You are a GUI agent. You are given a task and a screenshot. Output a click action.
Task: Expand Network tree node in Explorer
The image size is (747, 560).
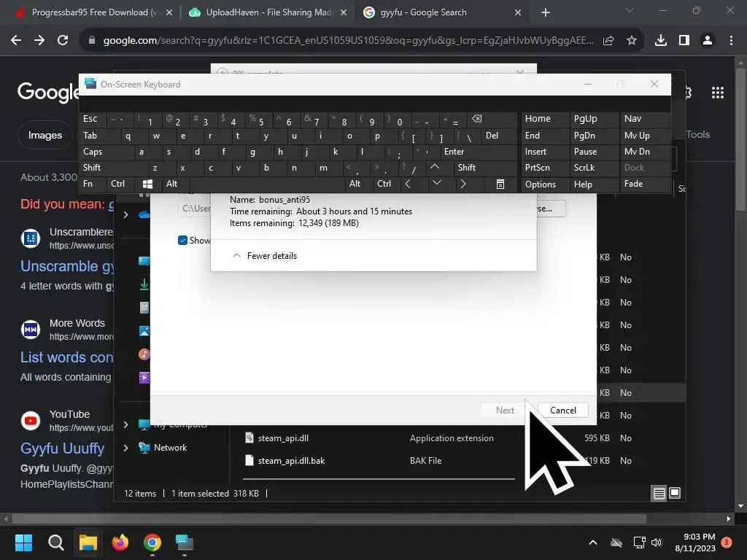(125, 448)
